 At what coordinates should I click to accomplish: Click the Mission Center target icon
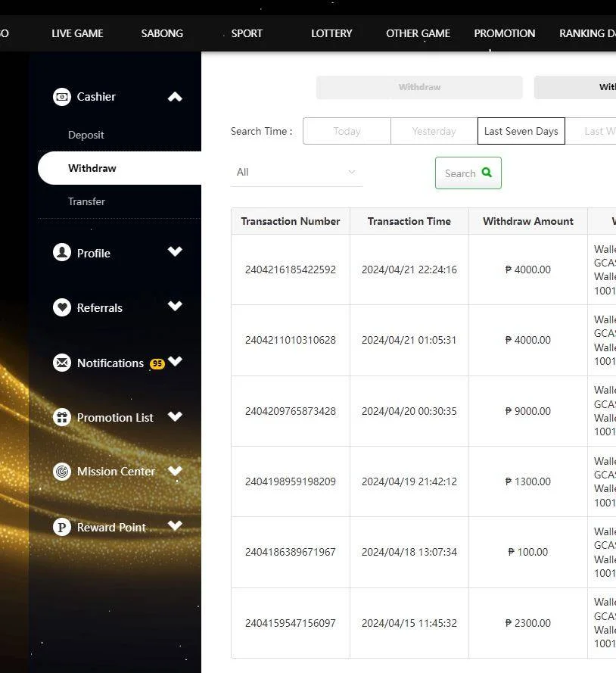[62, 472]
